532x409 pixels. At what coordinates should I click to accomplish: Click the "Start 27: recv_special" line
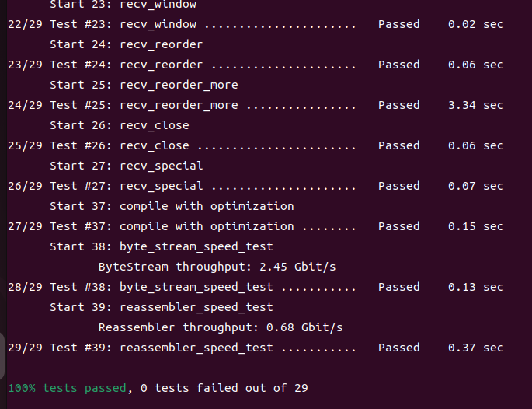(x=126, y=166)
